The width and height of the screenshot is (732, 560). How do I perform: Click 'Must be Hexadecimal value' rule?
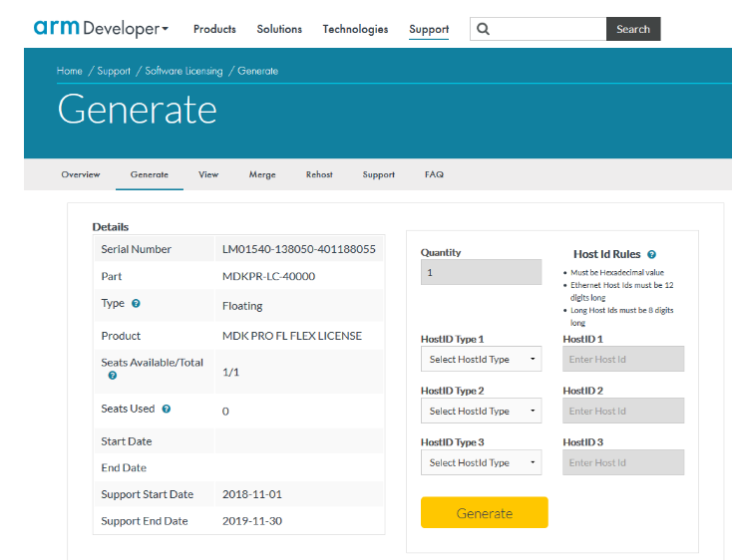pyautogui.click(x=616, y=272)
